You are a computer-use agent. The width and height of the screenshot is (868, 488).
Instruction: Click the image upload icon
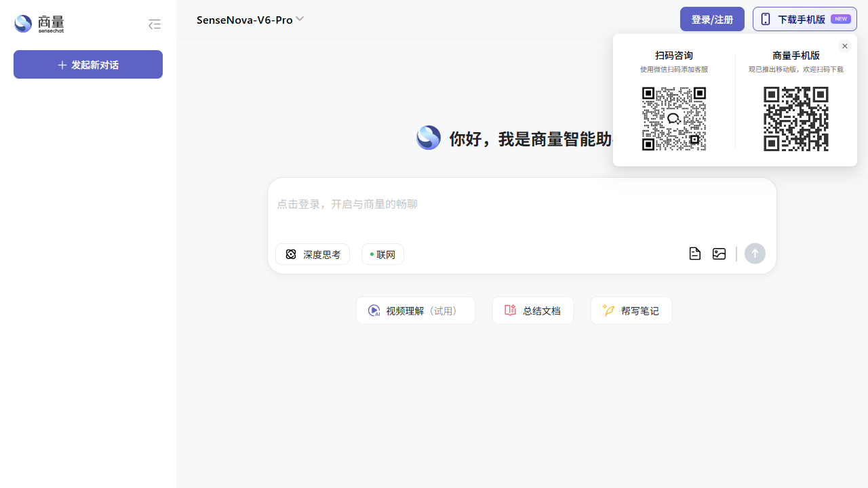719,253
